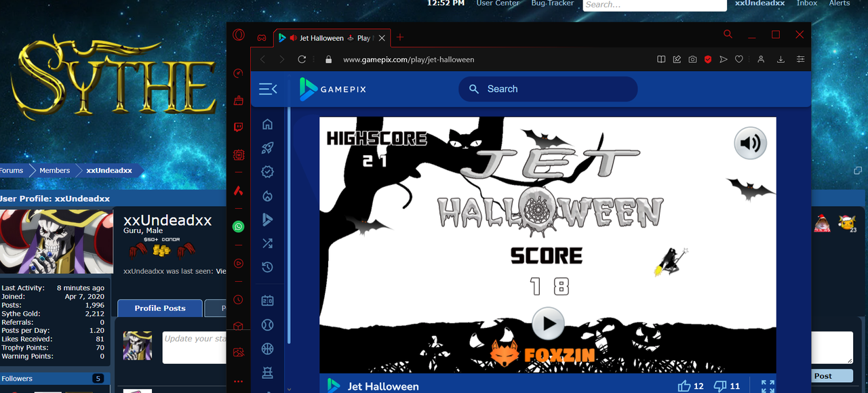
Task: Open xxUndeadxx breadcrumb on Sythe
Action: (x=109, y=171)
